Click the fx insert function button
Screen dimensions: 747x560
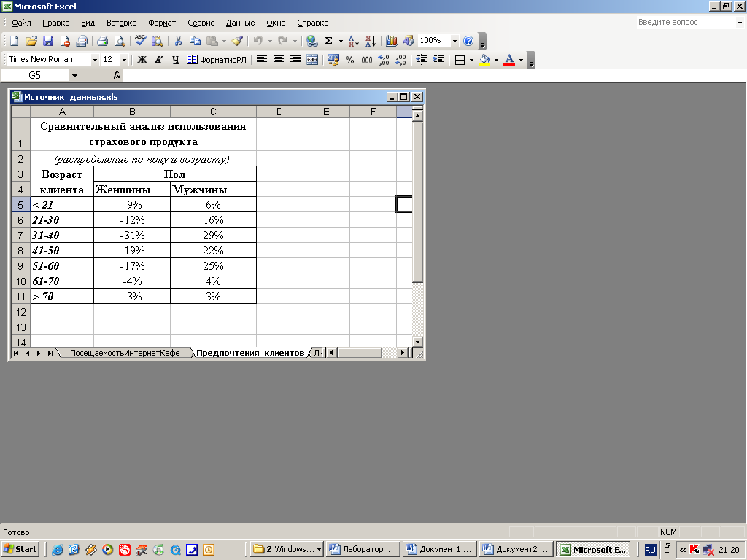coord(117,75)
